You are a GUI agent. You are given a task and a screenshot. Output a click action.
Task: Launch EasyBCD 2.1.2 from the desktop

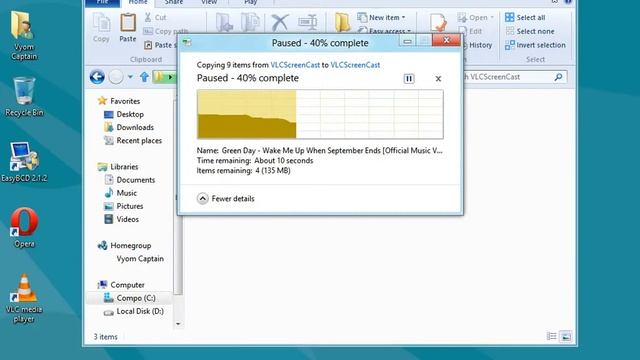tap(24, 162)
